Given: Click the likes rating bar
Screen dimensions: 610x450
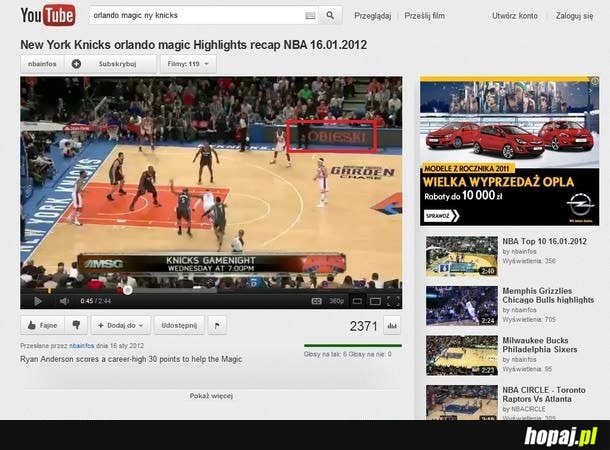Looking at the screenshot, I should point(352,345).
